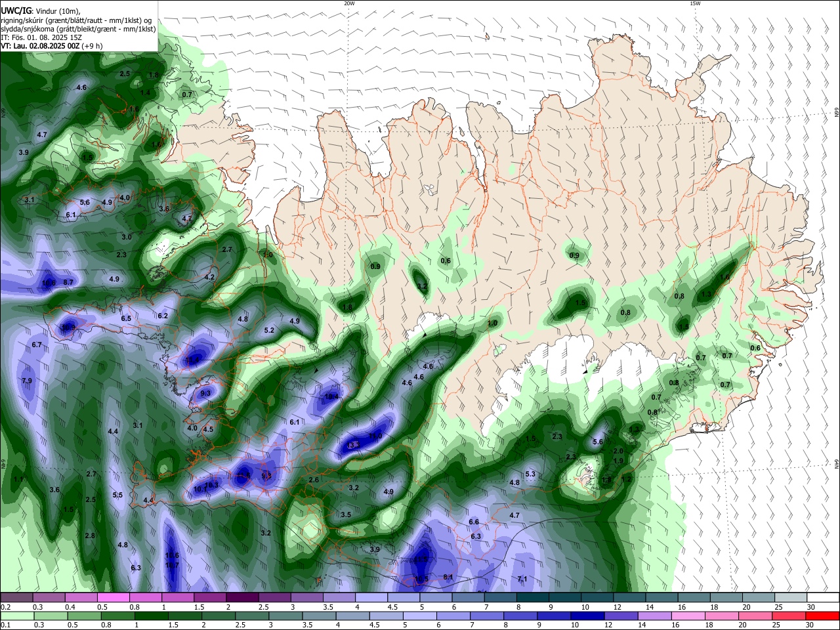Select the light pink 16–18 rain legend swatch
The width and height of the screenshot is (840, 630).
(x=688, y=616)
